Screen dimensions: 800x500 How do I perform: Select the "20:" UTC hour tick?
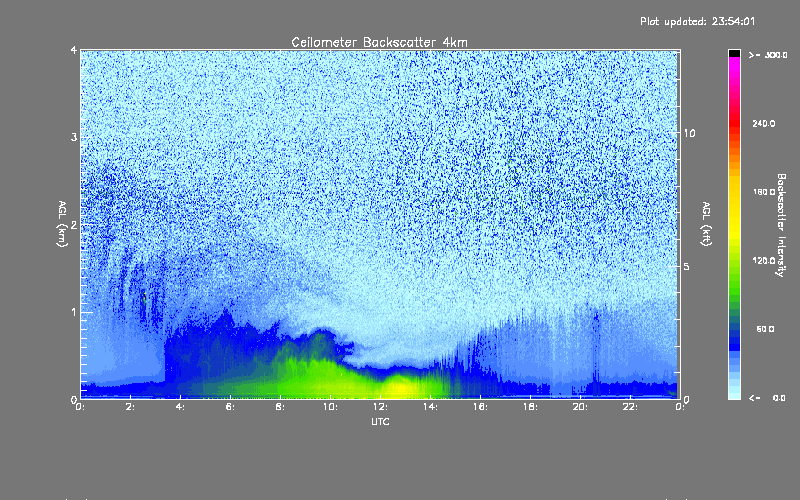tap(580, 407)
